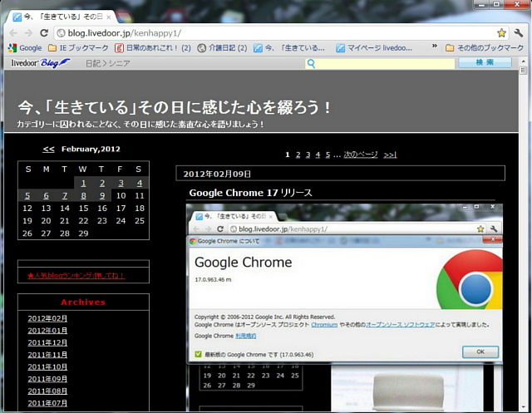Open 2012年01月 archive

coord(47,331)
